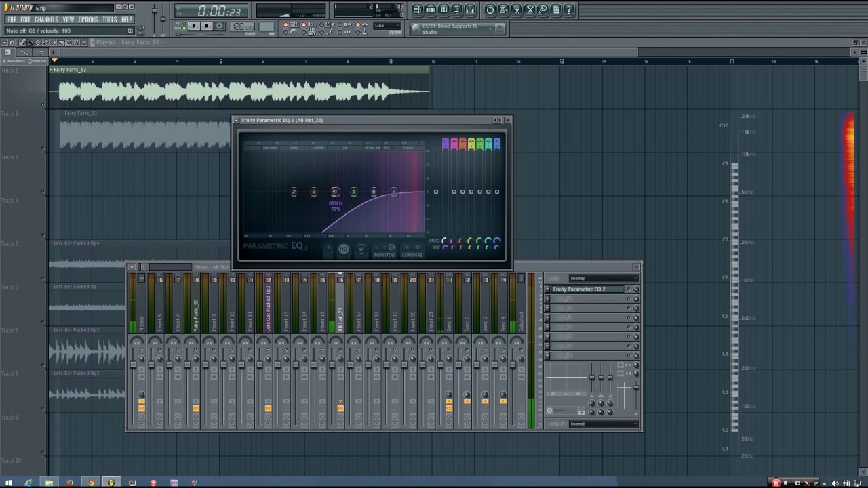Click the 128.000 tempo display
The width and height of the screenshot is (868, 488).
point(242,26)
